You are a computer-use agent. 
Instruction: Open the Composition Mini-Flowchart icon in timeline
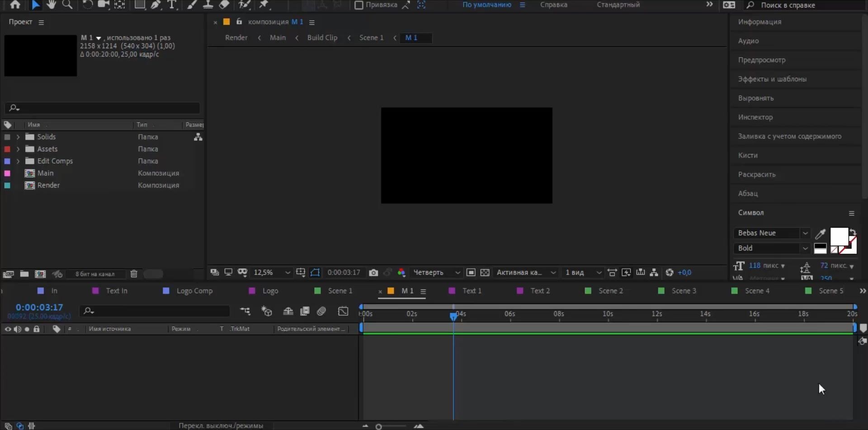point(245,311)
